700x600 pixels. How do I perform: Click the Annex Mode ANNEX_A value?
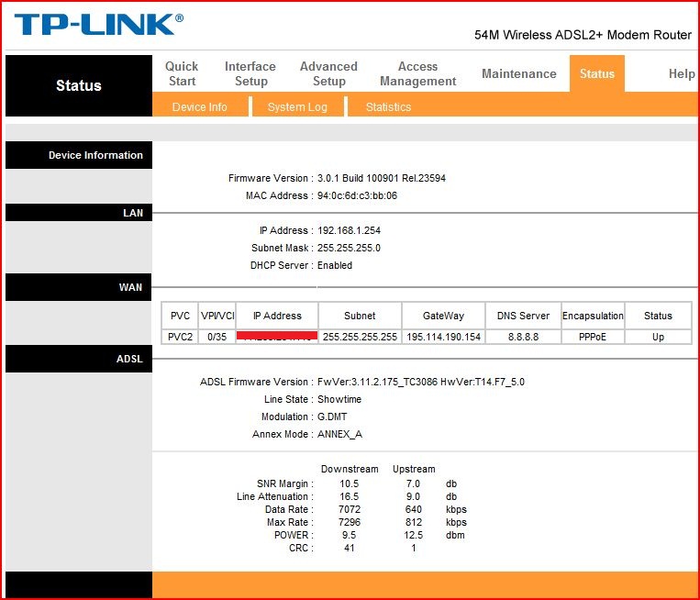[x=339, y=434]
